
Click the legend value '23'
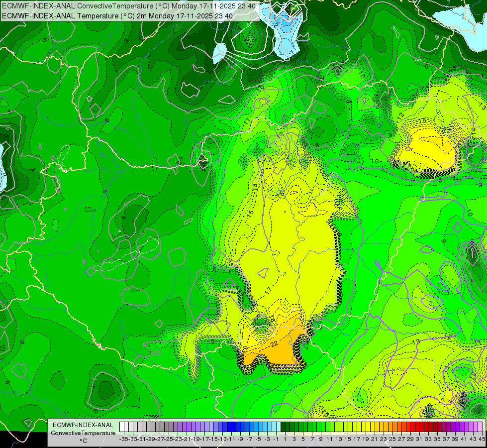click(384, 439)
